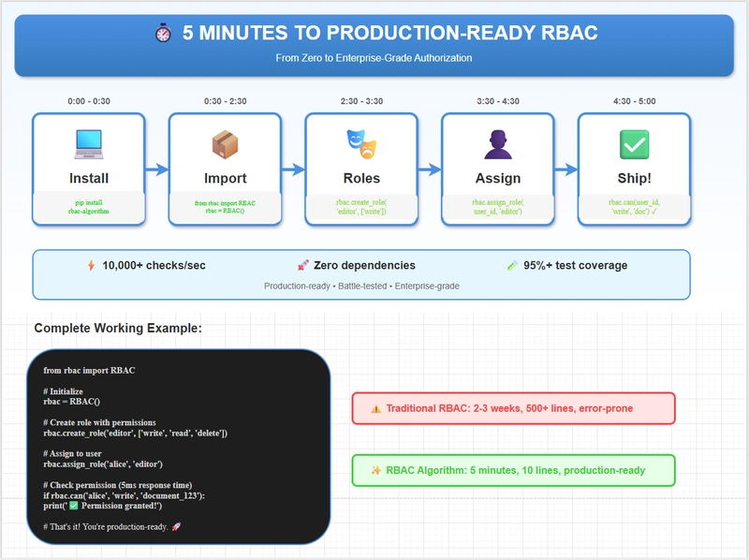Select the theater masks icon above Roles

[361, 143]
